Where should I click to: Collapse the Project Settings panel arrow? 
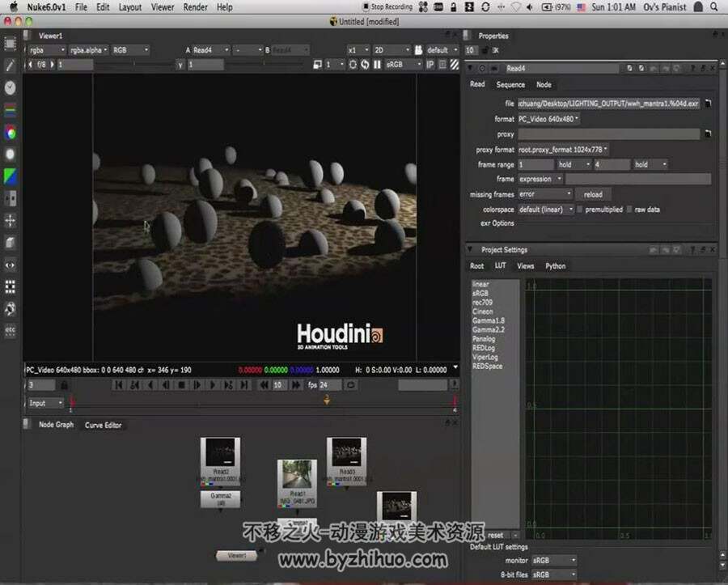[x=470, y=250]
